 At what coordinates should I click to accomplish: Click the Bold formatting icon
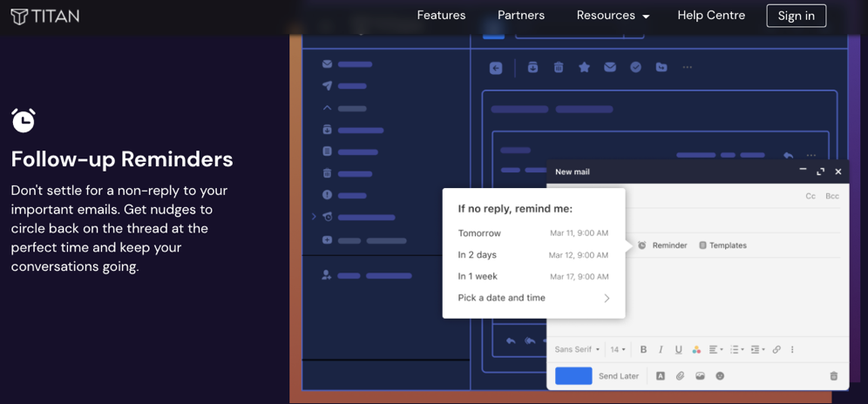click(x=643, y=349)
